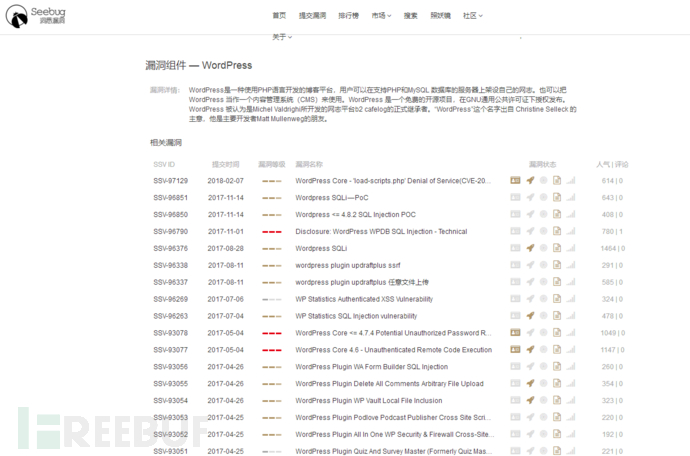Click the 'SSV ID' column header
Screen dimensions: 690x456
(164, 165)
